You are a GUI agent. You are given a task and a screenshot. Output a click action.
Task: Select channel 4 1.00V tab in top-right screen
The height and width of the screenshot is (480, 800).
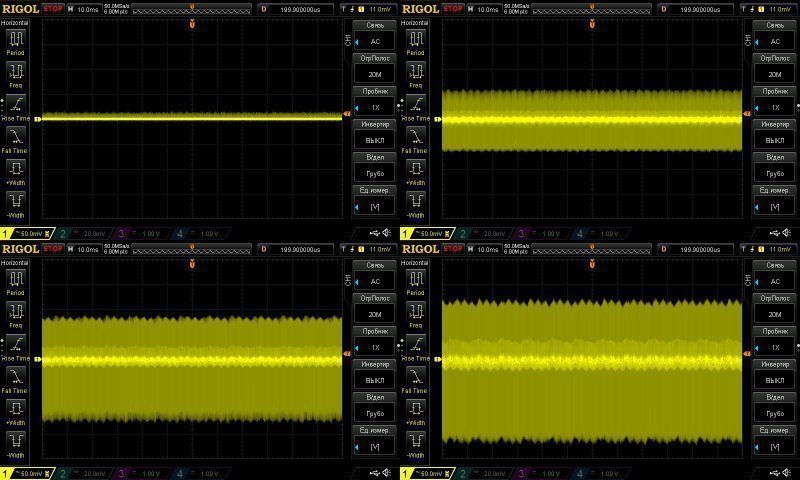pos(599,234)
